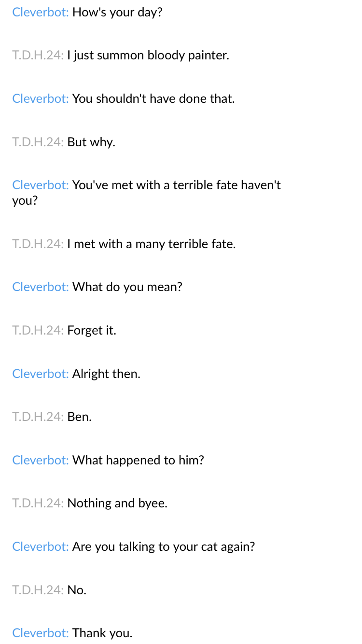Click Cleverbot label beside "Alright then."
Viewport: 362px width, 644px height.
[41, 374]
